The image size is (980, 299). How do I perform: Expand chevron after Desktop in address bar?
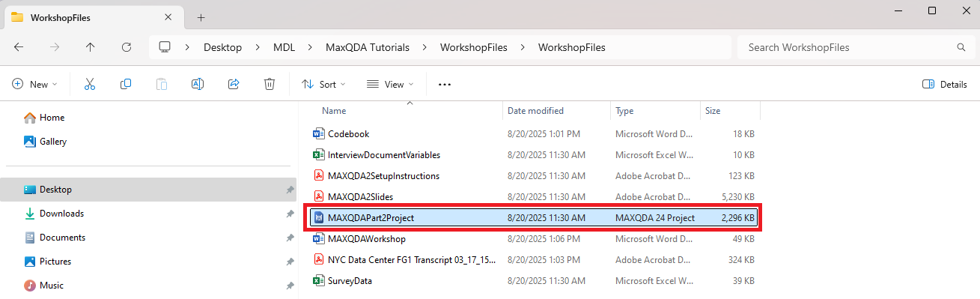[x=258, y=47]
